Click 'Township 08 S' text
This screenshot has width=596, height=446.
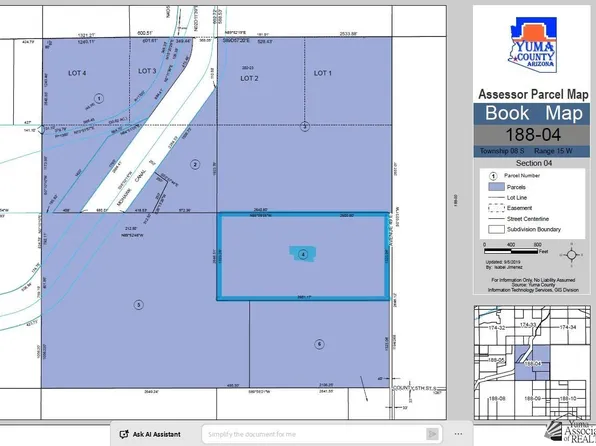tap(502, 151)
